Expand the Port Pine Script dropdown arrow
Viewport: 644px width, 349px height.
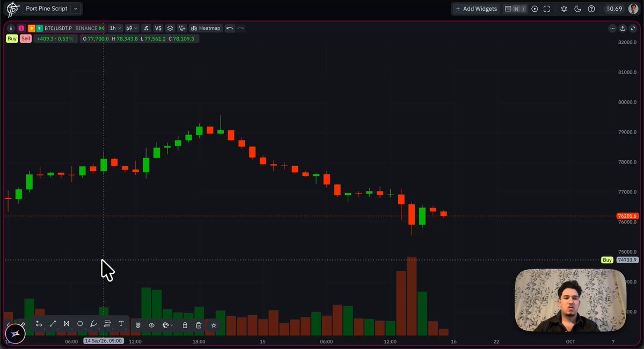point(76,9)
